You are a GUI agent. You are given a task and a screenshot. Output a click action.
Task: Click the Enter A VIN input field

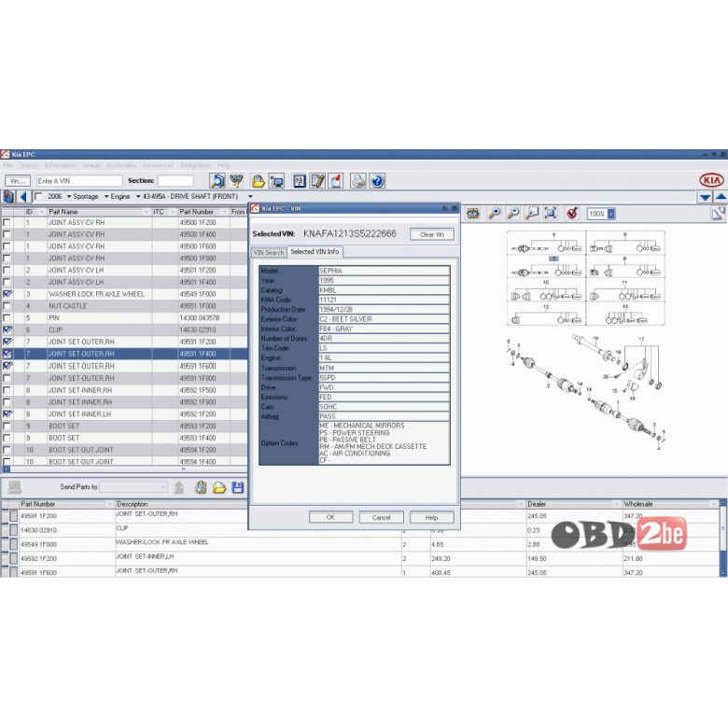[79, 181]
